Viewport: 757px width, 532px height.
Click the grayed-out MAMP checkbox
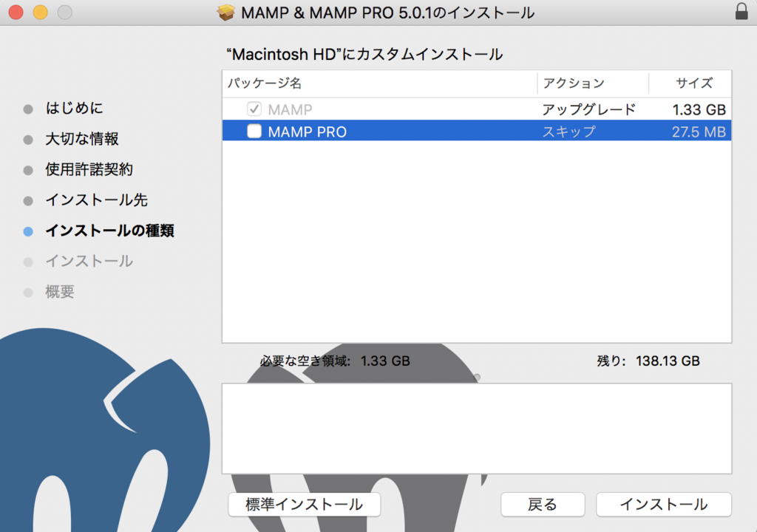(x=254, y=109)
